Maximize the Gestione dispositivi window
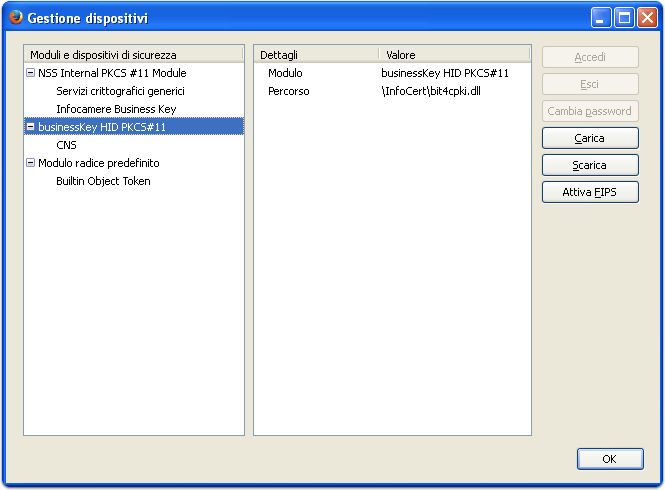665x490 pixels. pos(624,18)
